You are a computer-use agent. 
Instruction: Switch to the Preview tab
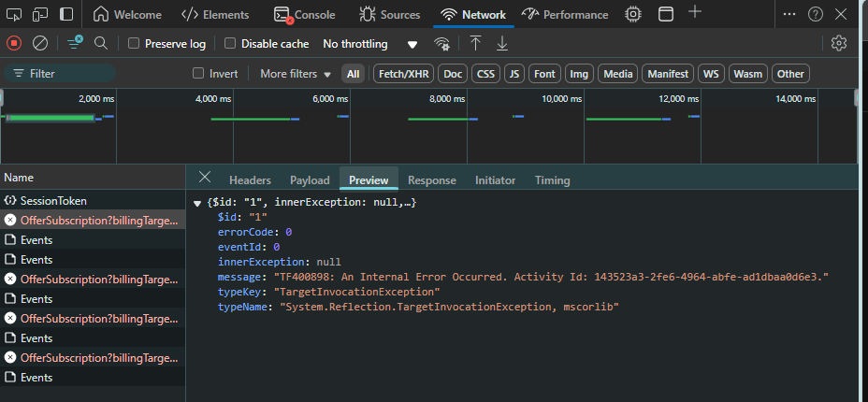click(369, 180)
